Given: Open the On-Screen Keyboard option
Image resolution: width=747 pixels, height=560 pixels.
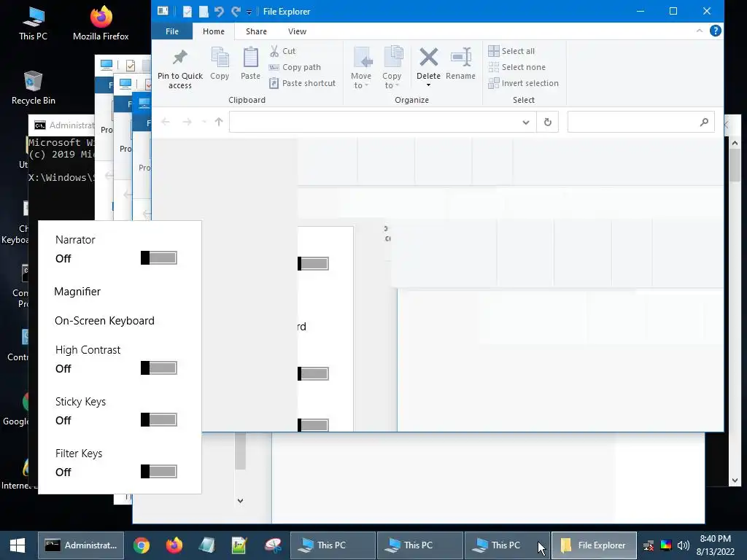Looking at the screenshot, I should coord(105,321).
